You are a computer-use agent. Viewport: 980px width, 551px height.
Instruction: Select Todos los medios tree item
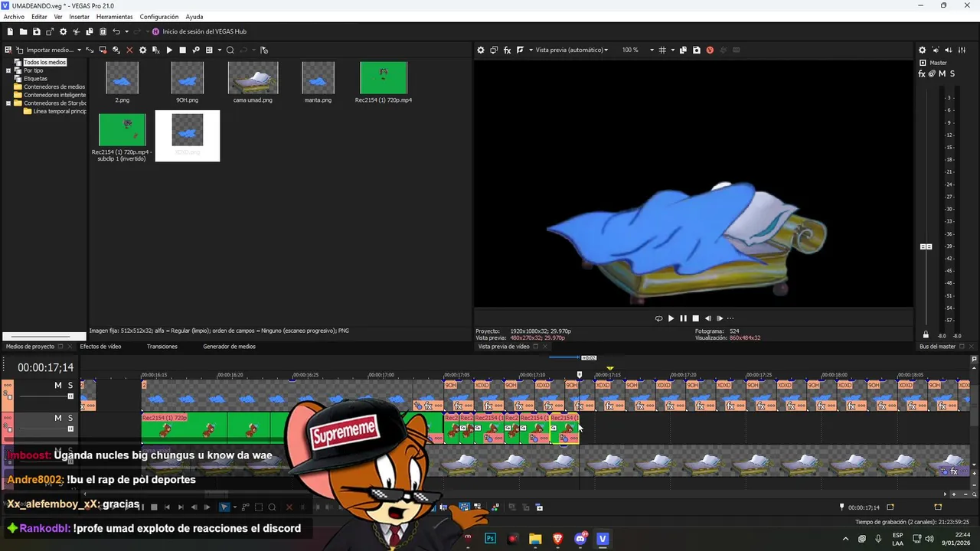pos(44,62)
